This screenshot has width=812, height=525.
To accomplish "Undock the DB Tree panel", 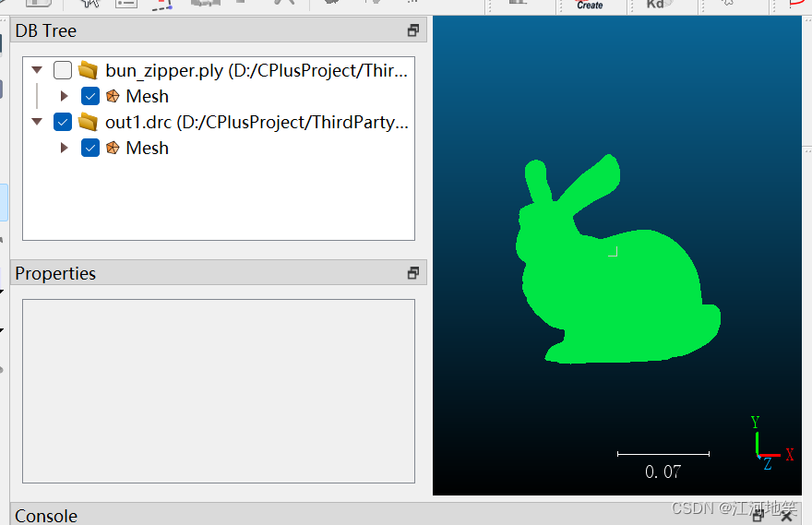I will tap(412, 30).
